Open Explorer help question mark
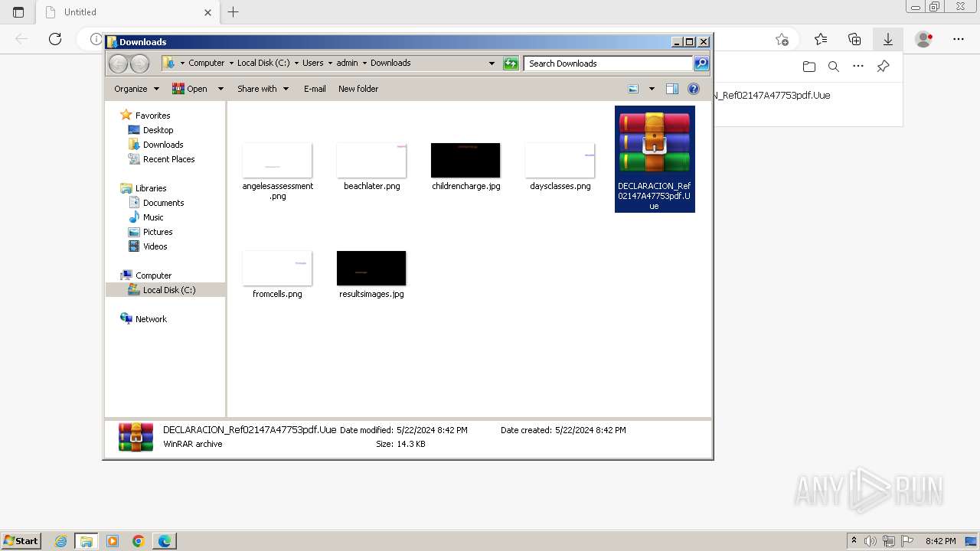 694,89
